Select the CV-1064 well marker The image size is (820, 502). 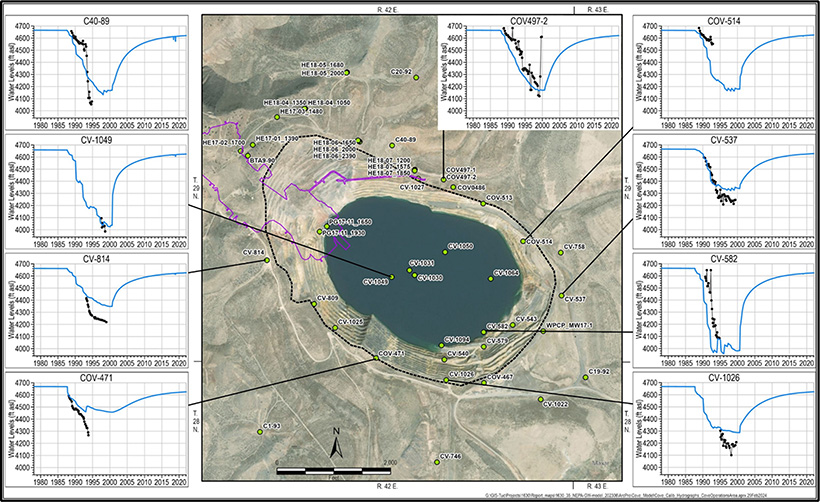(491, 279)
